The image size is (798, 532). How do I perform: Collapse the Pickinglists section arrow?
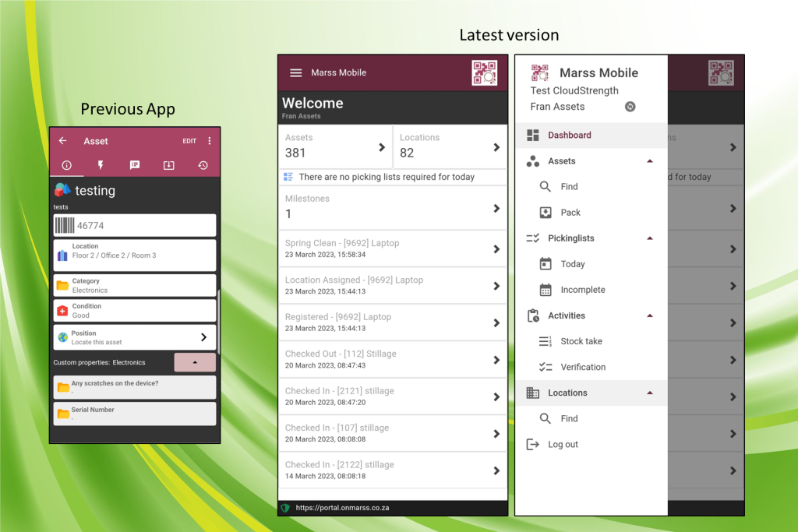pos(650,238)
